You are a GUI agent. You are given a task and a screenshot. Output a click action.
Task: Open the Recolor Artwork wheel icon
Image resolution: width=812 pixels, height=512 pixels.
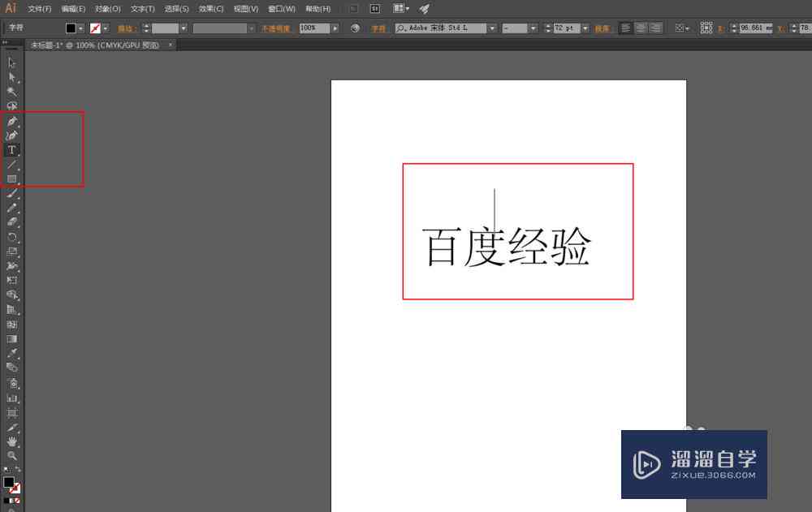(x=355, y=28)
